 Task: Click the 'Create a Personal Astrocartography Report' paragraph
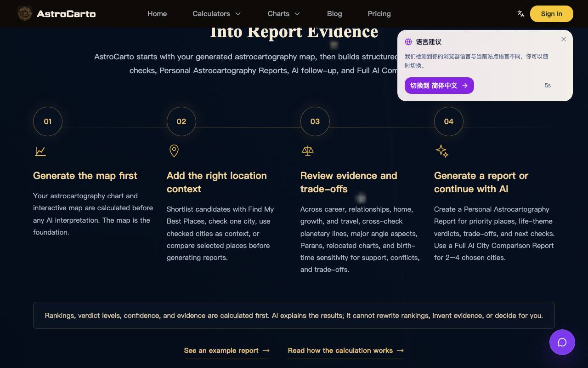[x=494, y=233]
